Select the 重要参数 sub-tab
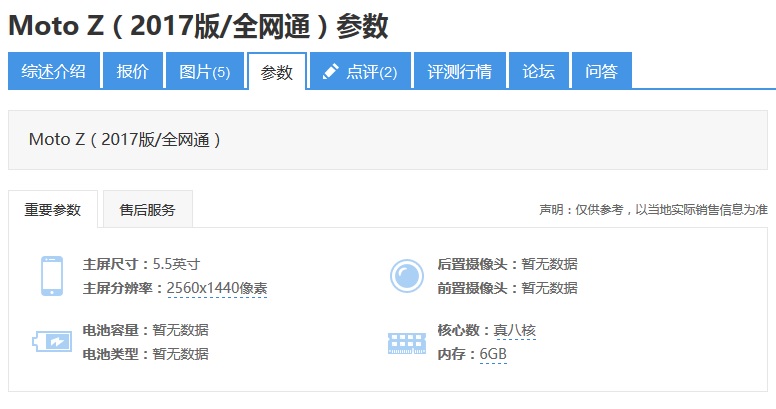The image size is (776, 409). 53,210
